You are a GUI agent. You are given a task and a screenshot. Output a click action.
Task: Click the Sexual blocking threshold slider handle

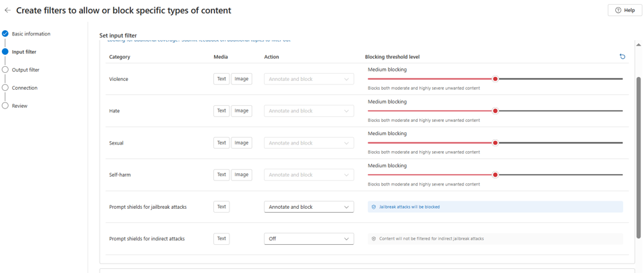coord(495,143)
